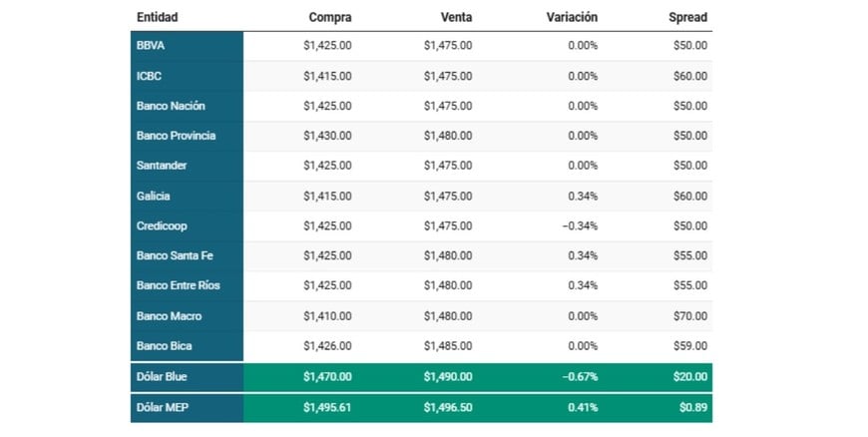Select the Banco Macro entity cell
Image resolution: width=868 pixels, height=437 pixels.
(x=169, y=316)
